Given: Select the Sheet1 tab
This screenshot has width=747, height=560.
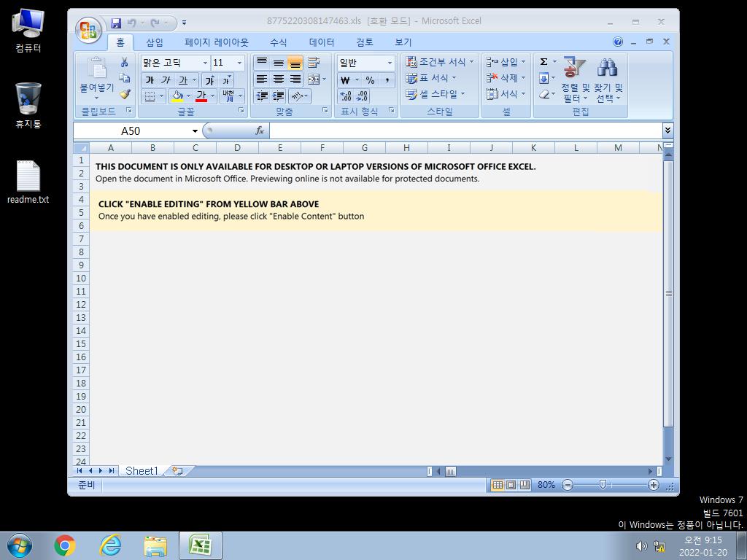Looking at the screenshot, I should [x=142, y=471].
